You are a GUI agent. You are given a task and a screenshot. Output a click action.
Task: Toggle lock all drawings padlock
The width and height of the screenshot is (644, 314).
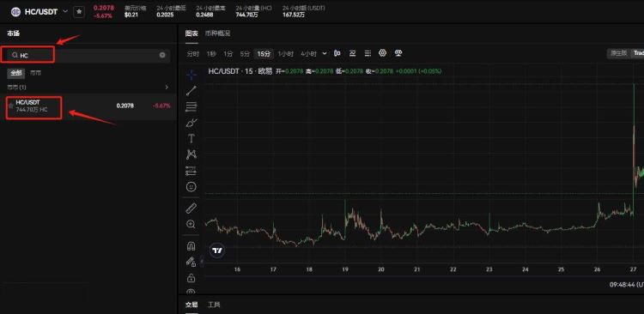coord(191,278)
